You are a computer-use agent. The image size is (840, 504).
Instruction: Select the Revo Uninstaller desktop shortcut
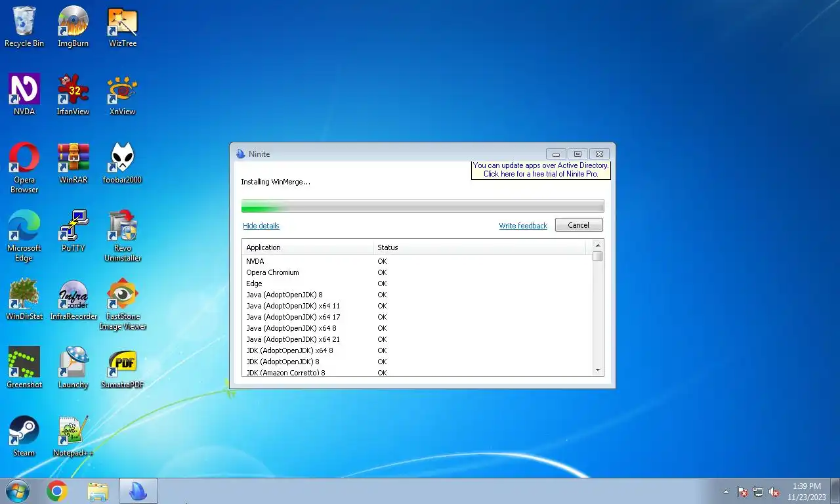point(123,236)
